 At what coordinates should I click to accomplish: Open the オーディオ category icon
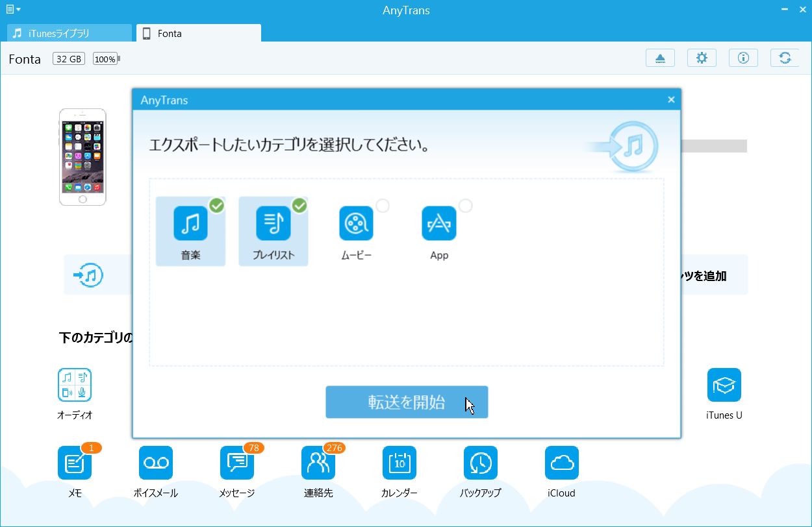point(75,385)
